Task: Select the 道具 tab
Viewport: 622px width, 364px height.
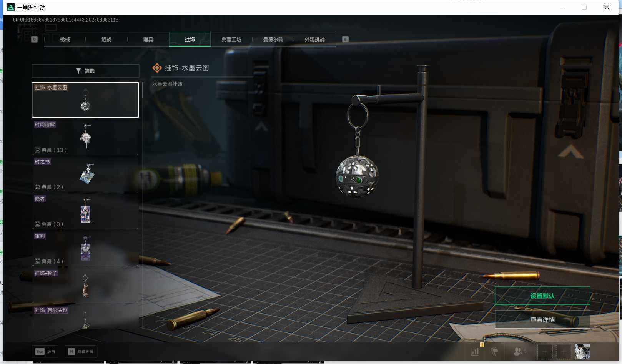Action: (x=148, y=39)
